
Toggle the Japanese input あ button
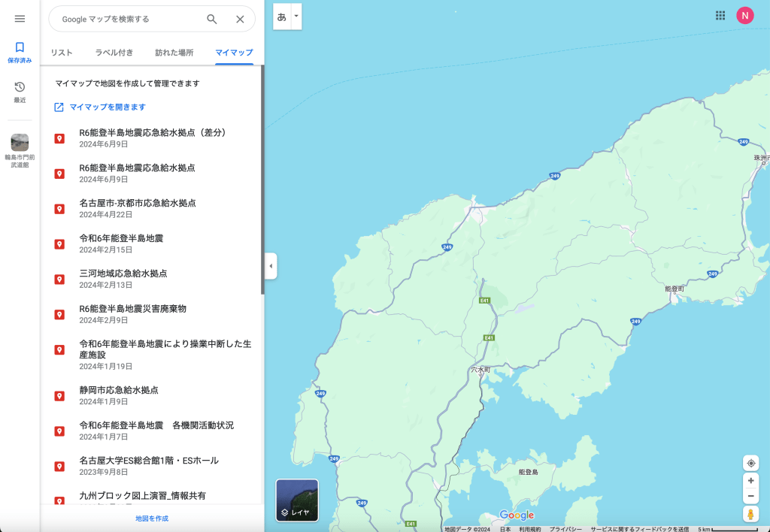[x=282, y=16]
